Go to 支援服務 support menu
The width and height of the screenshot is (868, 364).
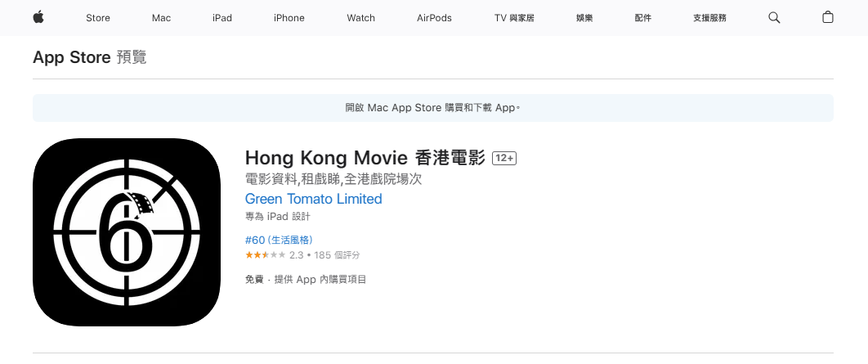pos(709,18)
